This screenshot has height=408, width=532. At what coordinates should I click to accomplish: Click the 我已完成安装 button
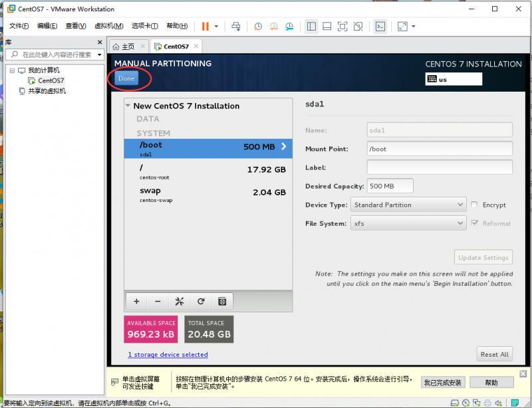coord(443,383)
